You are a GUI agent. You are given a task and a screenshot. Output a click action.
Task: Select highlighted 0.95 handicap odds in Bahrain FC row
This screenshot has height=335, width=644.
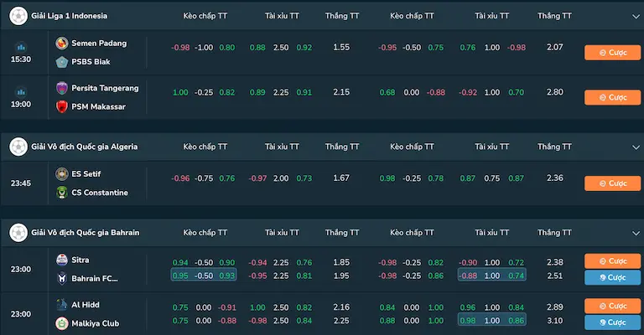(180, 276)
